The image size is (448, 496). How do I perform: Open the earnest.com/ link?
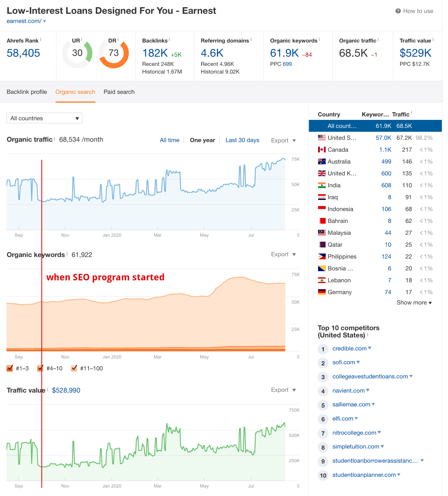pos(24,21)
